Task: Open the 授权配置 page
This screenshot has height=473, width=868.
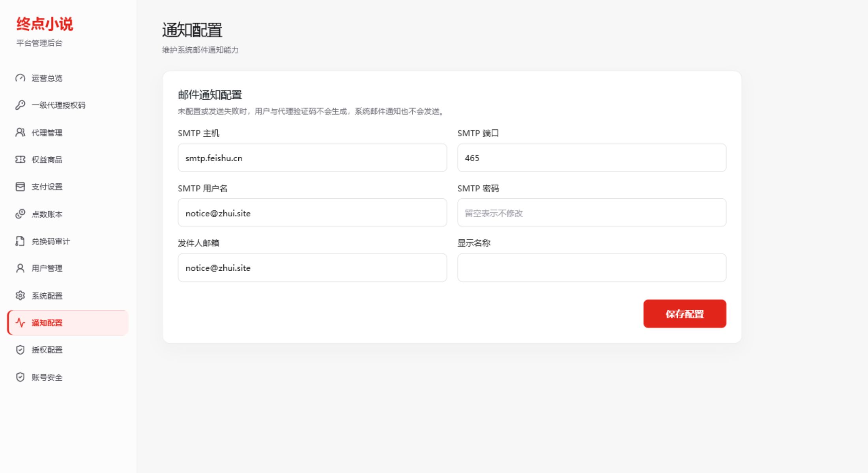Action: 68,350
